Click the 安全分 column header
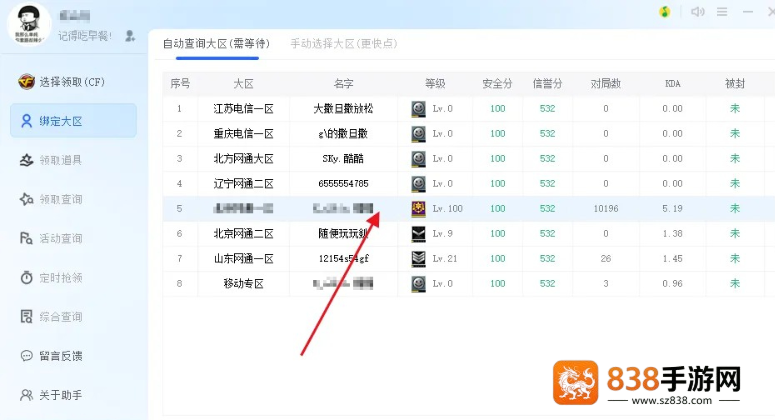The width and height of the screenshot is (775, 420). click(497, 84)
